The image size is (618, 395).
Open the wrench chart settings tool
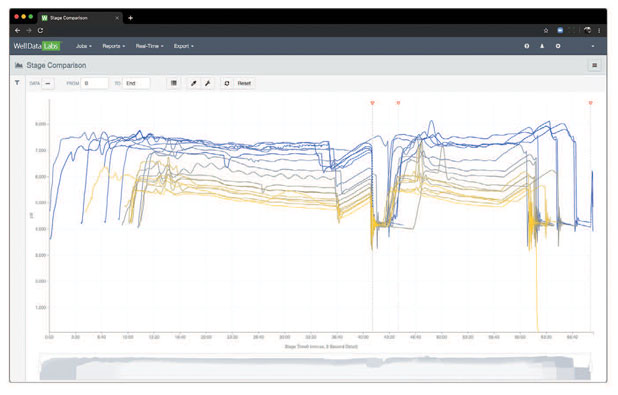(x=207, y=83)
